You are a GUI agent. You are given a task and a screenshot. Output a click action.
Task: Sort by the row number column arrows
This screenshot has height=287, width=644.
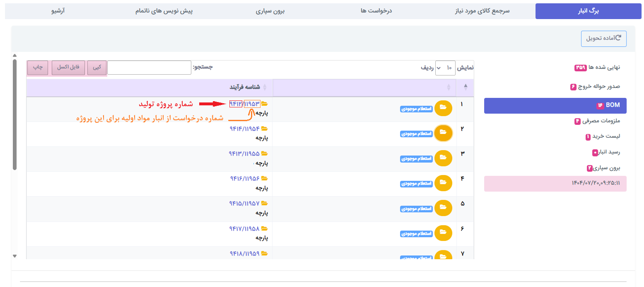click(x=465, y=88)
